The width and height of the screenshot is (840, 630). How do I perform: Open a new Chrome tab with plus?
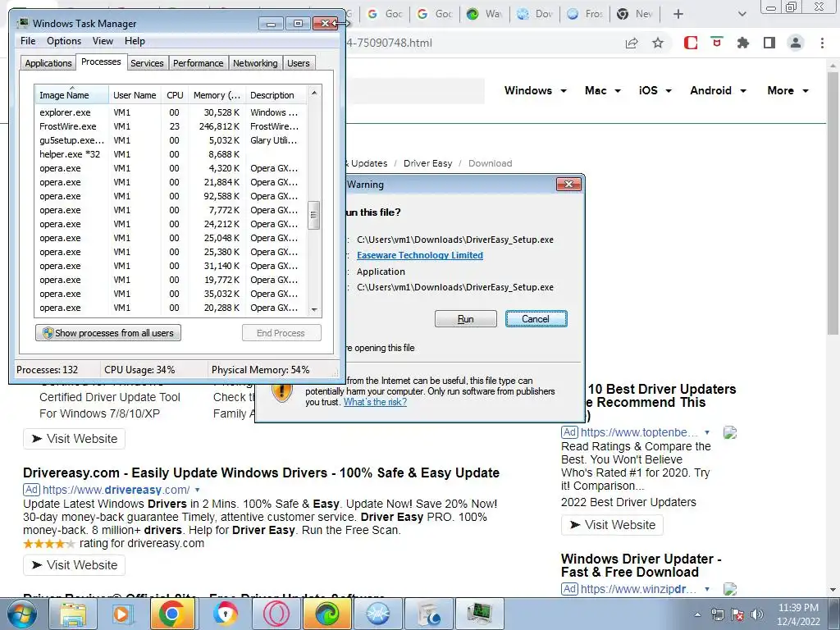tap(678, 14)
